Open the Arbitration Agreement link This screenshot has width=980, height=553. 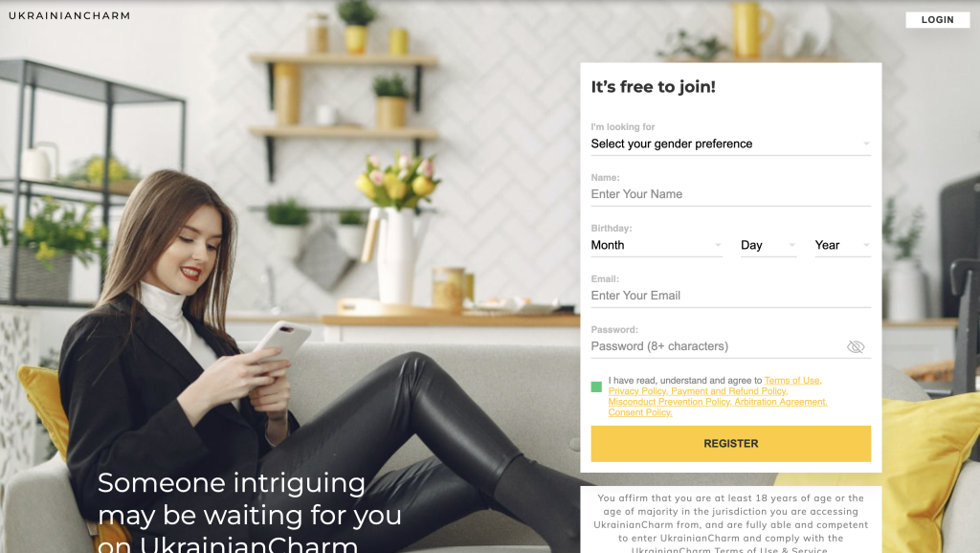(x=781, y=402)
